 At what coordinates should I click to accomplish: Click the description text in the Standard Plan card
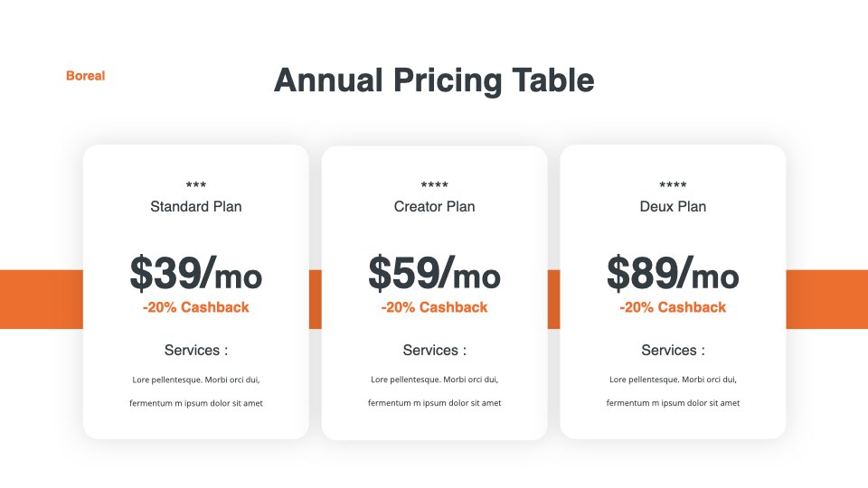tap(196, 391)
